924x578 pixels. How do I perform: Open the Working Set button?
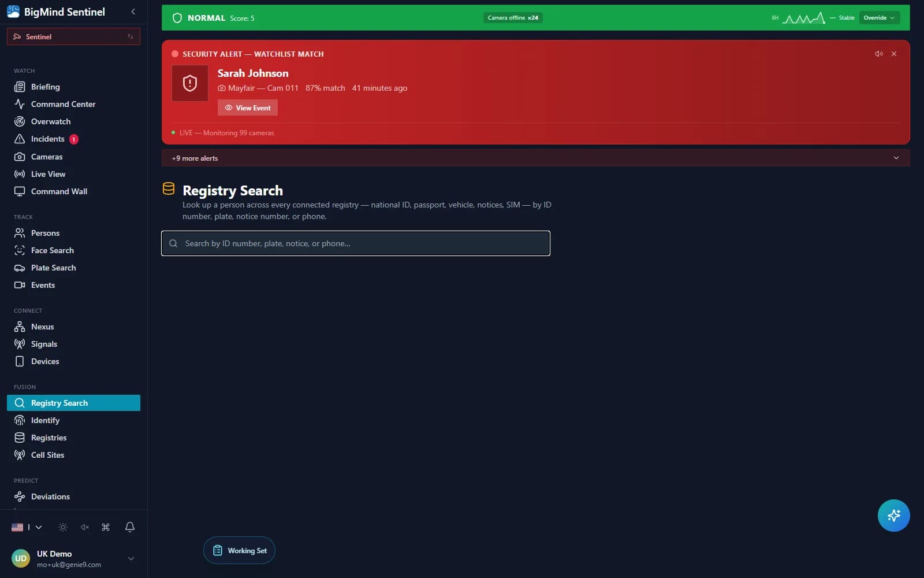(239, 550)
